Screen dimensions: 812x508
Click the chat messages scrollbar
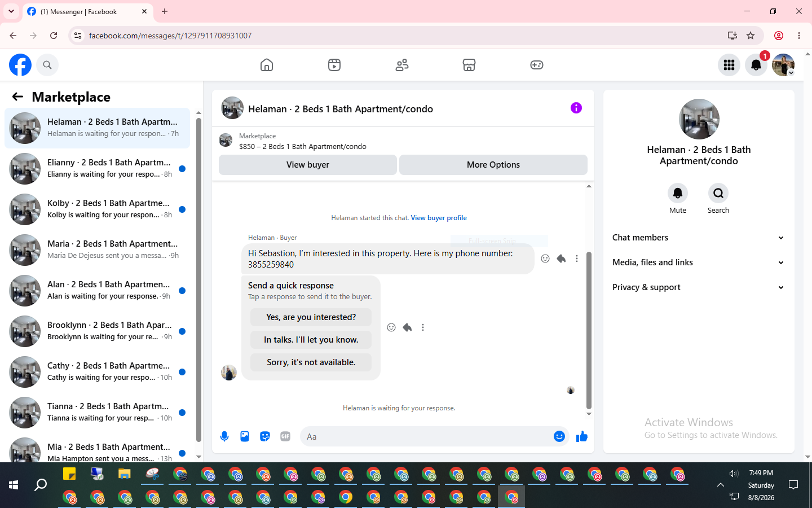pyautogui.click(x=589, y=330)
